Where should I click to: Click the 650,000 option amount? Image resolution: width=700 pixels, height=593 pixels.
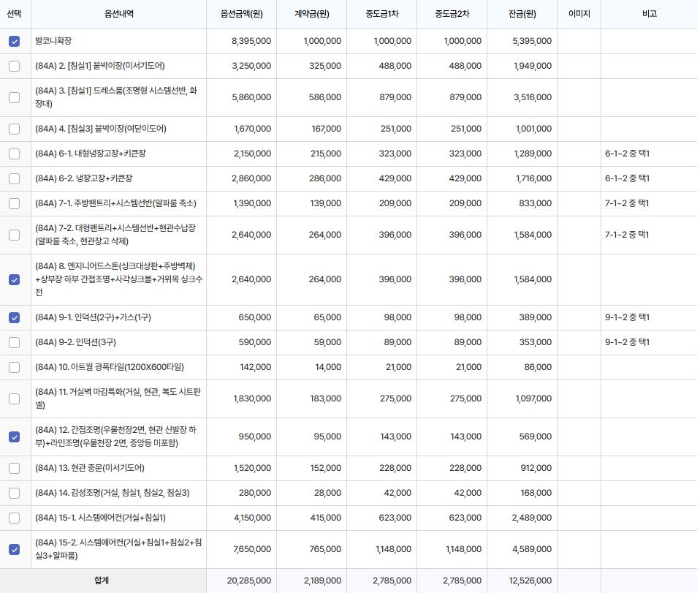coord(254,318)
